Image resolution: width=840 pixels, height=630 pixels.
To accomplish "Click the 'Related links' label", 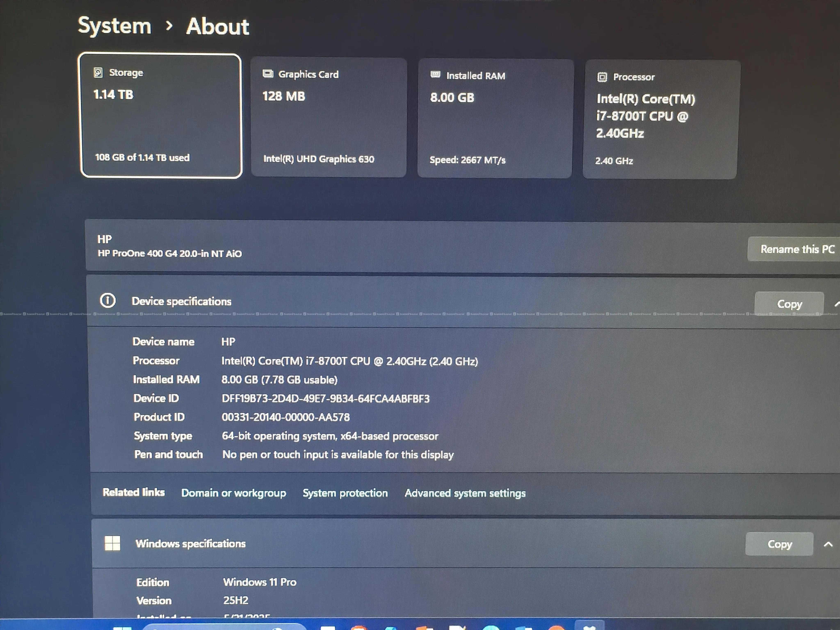I will pos(134,492).
